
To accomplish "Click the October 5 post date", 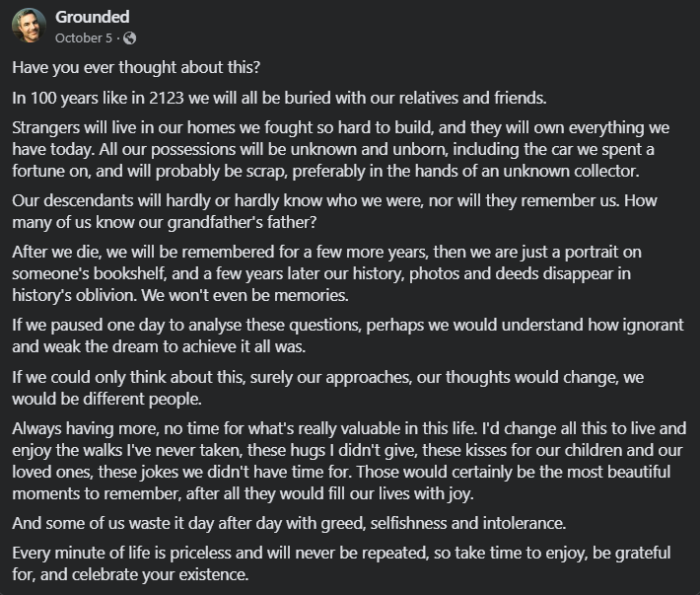I will click(x=85, y=38).
